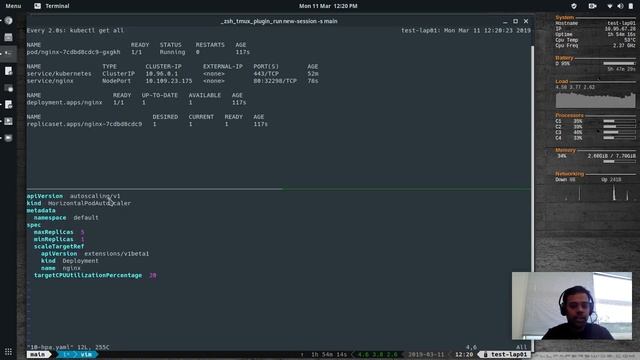Click the Conky battery level bar

(x=619, y=64)
